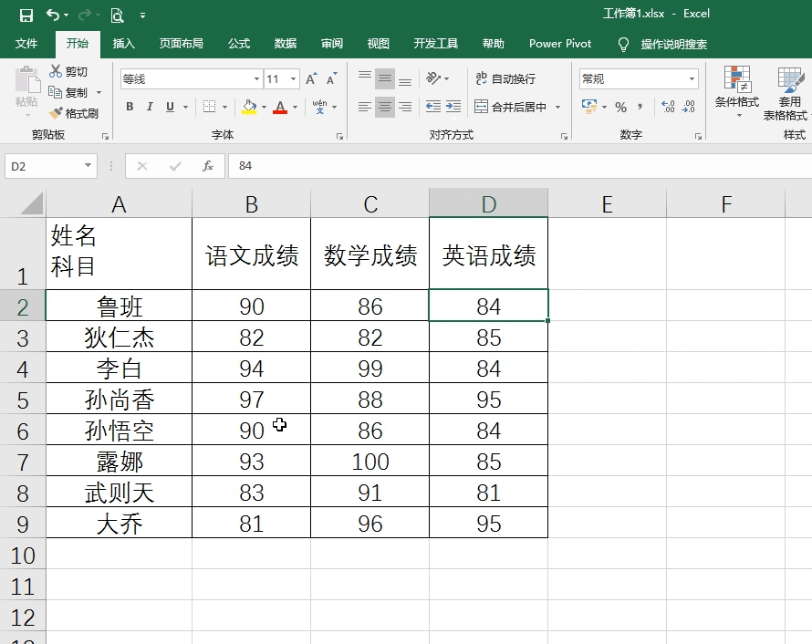The height and width of the screenshot is (644, 812).
Task: Click the text orientation icon
Action: click(x=432, y=78)
